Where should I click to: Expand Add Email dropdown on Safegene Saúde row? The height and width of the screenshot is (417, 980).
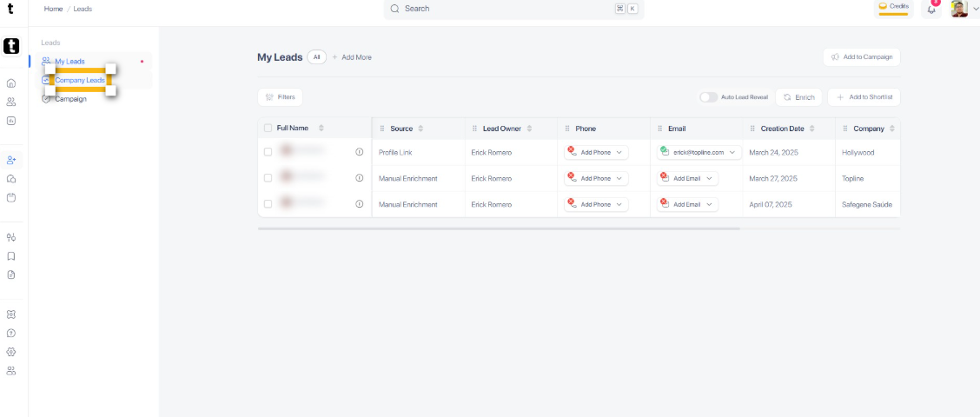(x=687, y=204)
